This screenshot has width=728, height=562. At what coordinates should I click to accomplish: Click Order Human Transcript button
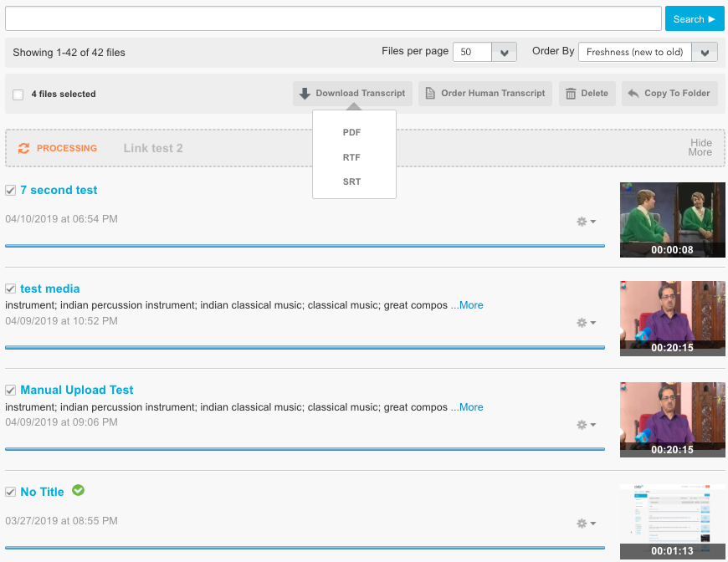[x=485, y=94]
